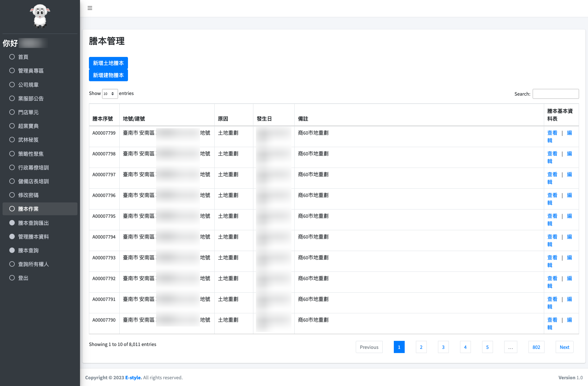Click the filled dot beside 管理謄本資料

point(12,237)
